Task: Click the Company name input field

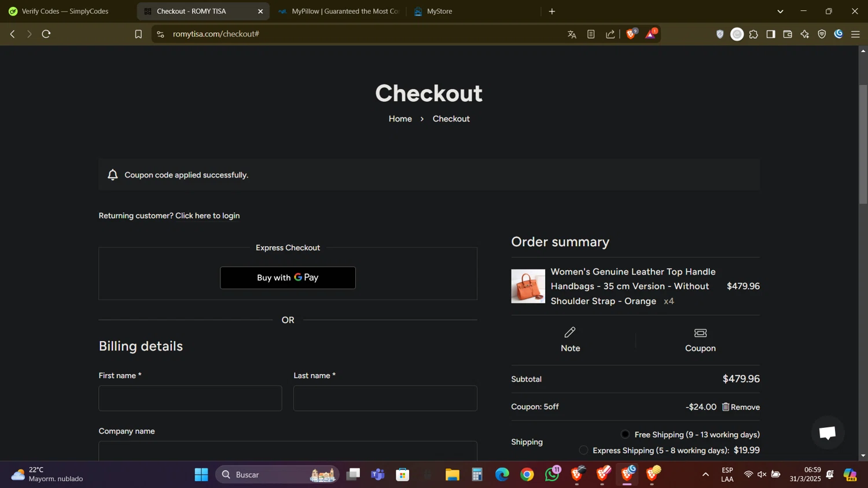Action: click(288, 451)
